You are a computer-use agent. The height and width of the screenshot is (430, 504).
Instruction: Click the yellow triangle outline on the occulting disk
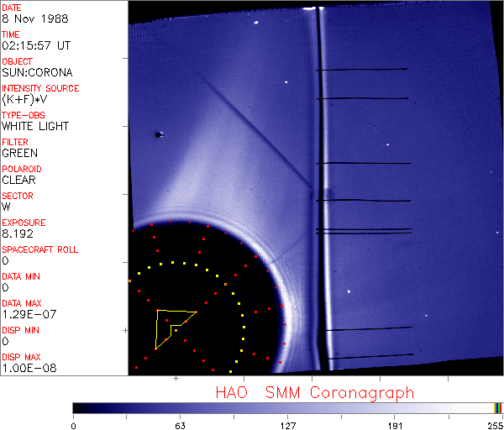[x=176, y=329]
